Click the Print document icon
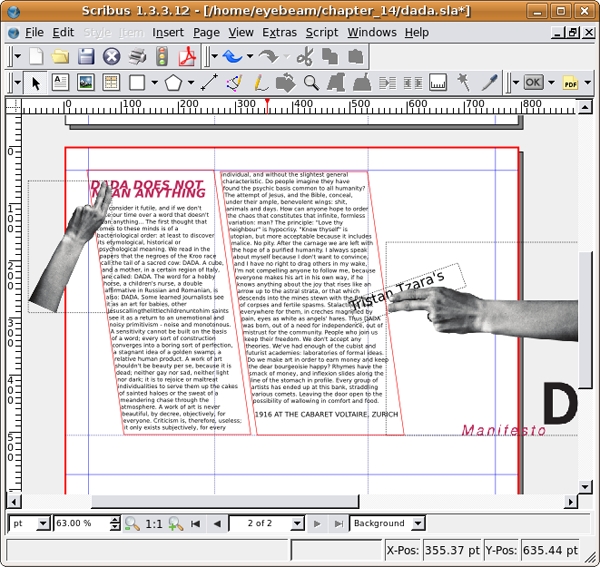 pyautogui.click(x=136, y=57)
